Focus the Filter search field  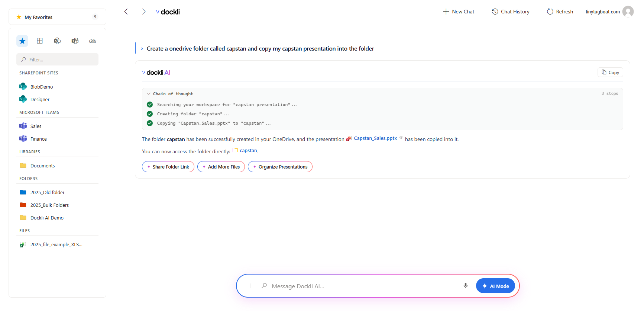[x=57, y=60]
